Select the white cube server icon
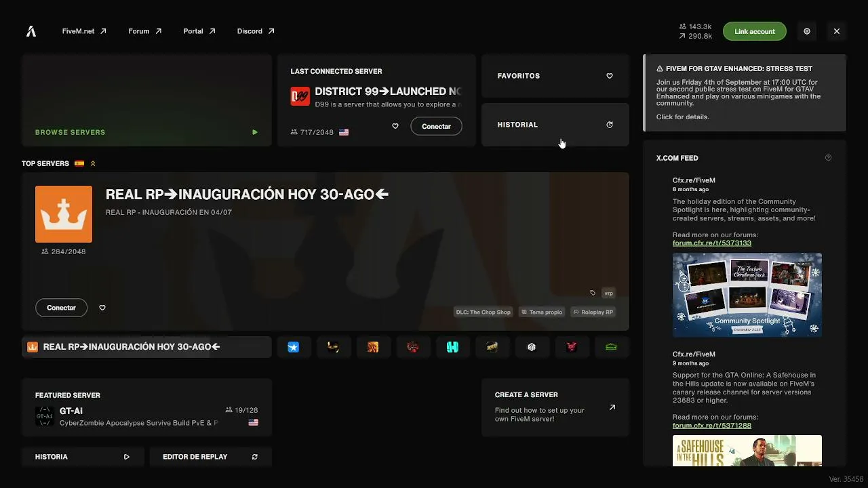Viewport: 868px width, 488px height. coord(532,347)
